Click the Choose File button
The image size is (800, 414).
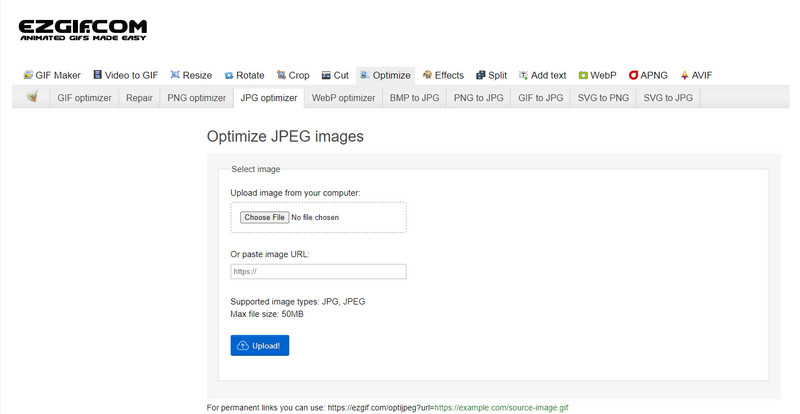point(265,217)
